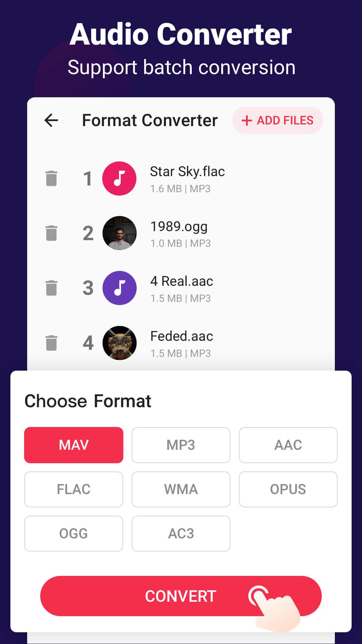Pick the OGG format option
362x644 pixels.
(74, 534)
